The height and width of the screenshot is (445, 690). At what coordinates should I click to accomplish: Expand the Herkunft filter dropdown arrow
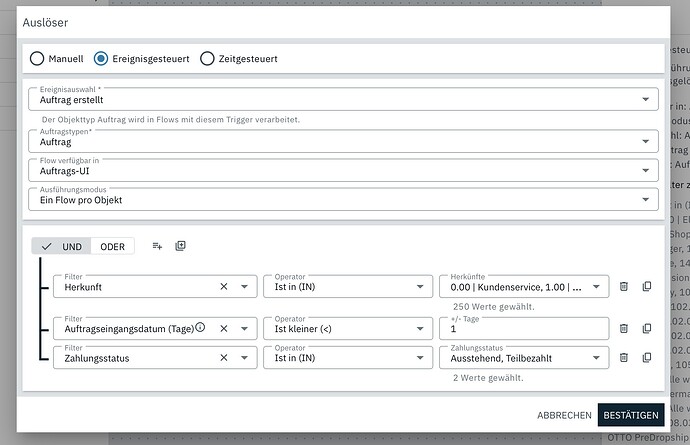pyautogui.click(x=244, y=287)
